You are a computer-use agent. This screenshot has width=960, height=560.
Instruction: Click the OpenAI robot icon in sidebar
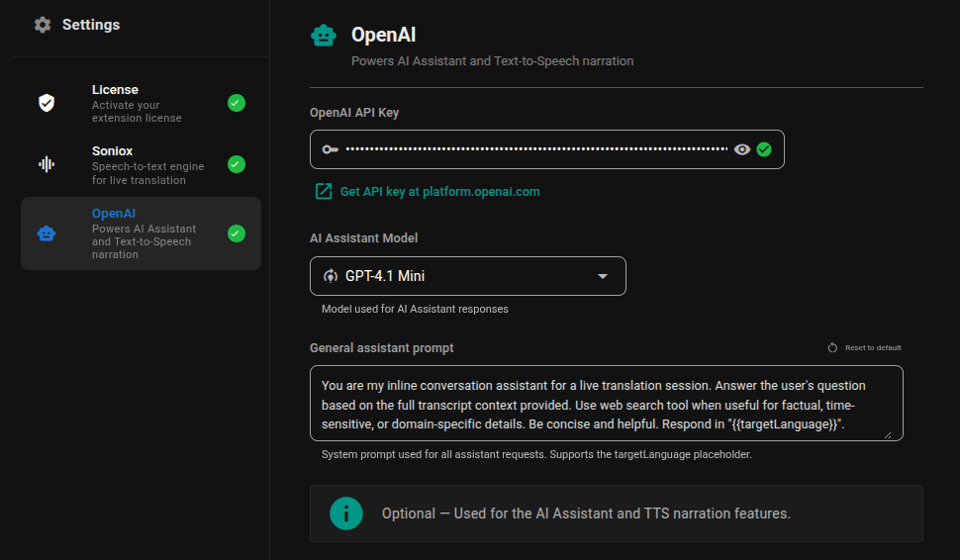[47, 233]
